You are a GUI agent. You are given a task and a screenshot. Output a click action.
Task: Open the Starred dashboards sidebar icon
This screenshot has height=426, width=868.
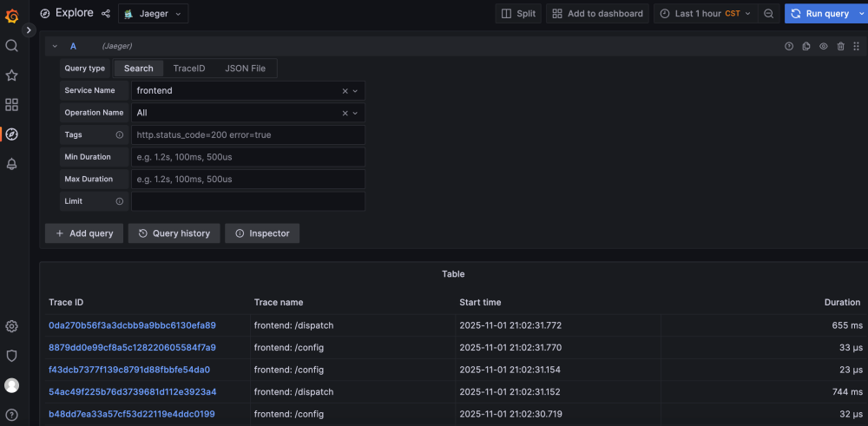(x=11, y=75)
